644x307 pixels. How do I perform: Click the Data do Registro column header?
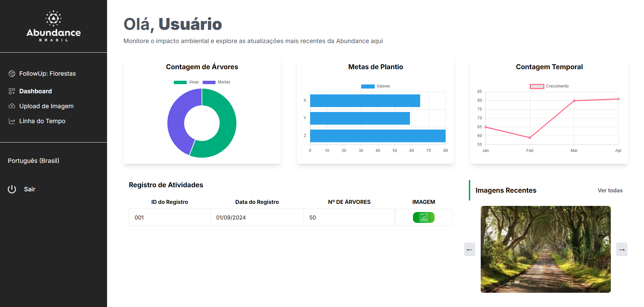[257, 202]
